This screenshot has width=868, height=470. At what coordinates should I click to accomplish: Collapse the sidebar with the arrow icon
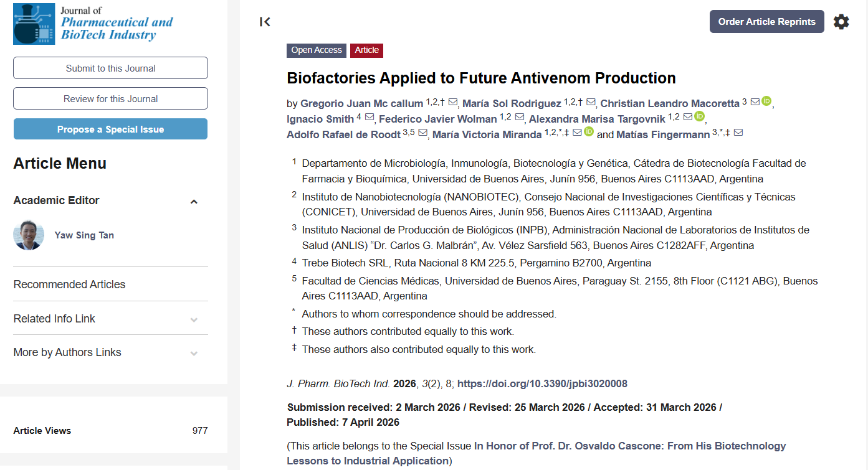click(x=265, y=22)
